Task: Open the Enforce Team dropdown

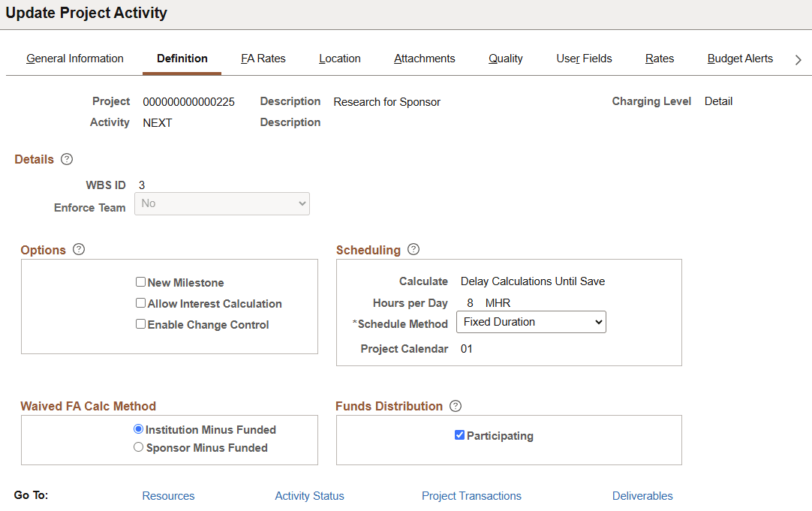Action: point(221,203)
